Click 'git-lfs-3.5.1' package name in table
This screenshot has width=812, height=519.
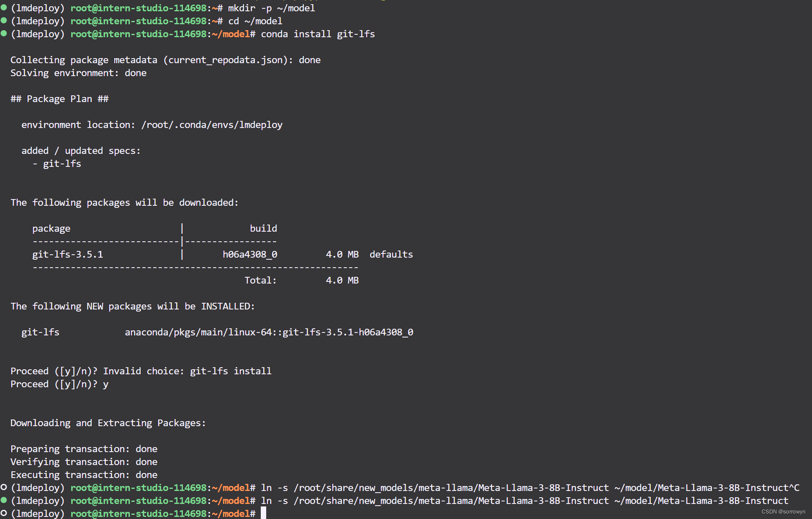[x=67, y=254]
